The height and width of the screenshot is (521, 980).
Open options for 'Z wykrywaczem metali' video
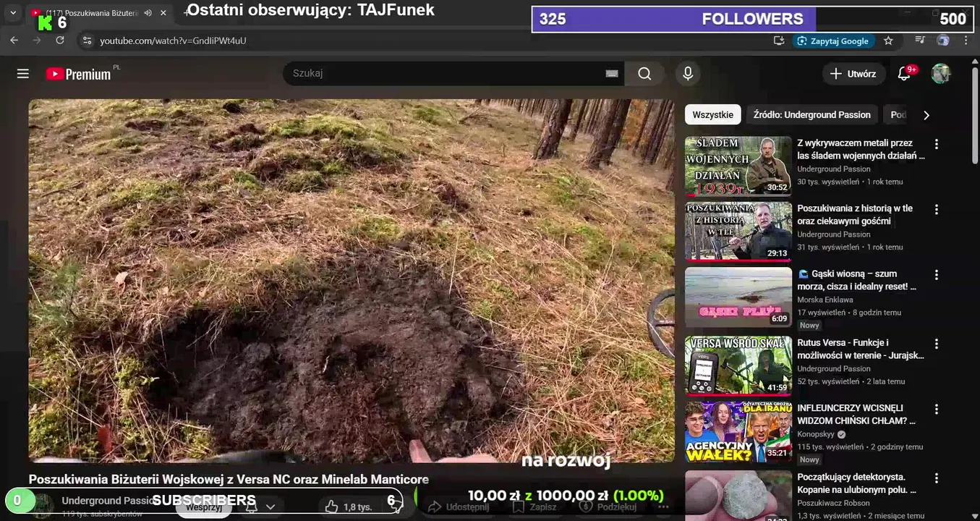pyautogui.click(x=937, y=144)
